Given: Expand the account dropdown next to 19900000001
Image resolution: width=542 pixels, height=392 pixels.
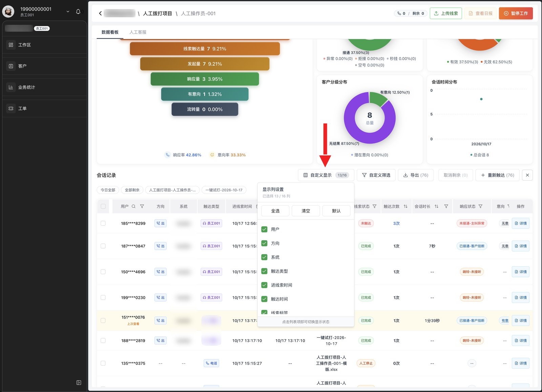Looking at the screenshot, I should [68, 12].
